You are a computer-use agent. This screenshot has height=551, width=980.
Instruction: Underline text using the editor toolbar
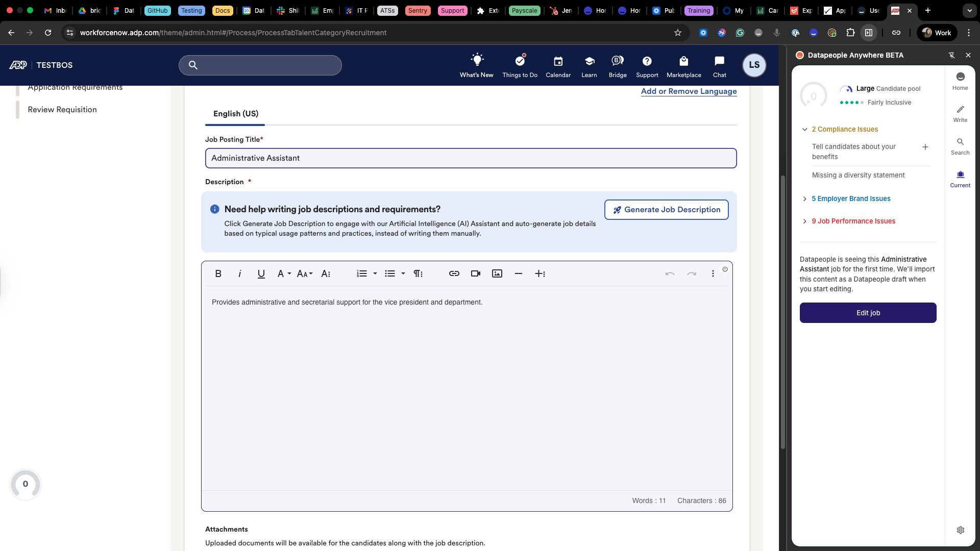[x=261, y=274]
